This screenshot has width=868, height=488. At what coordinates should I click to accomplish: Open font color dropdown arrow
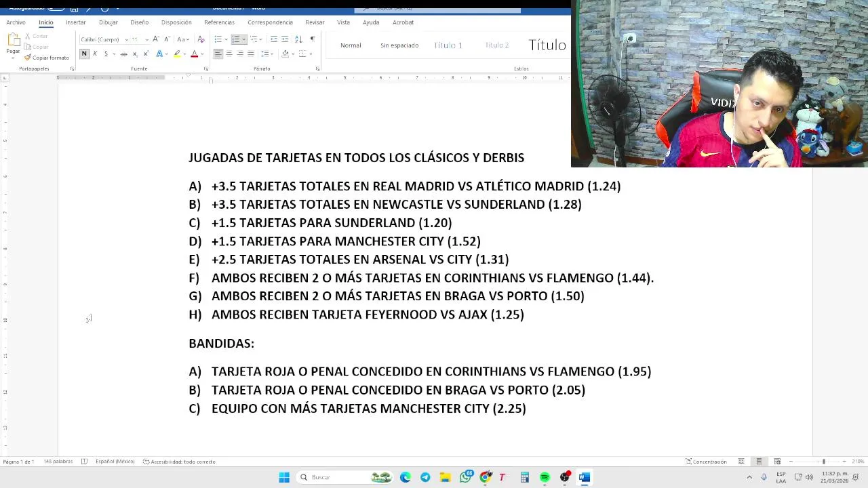click(x=202, y=54)
